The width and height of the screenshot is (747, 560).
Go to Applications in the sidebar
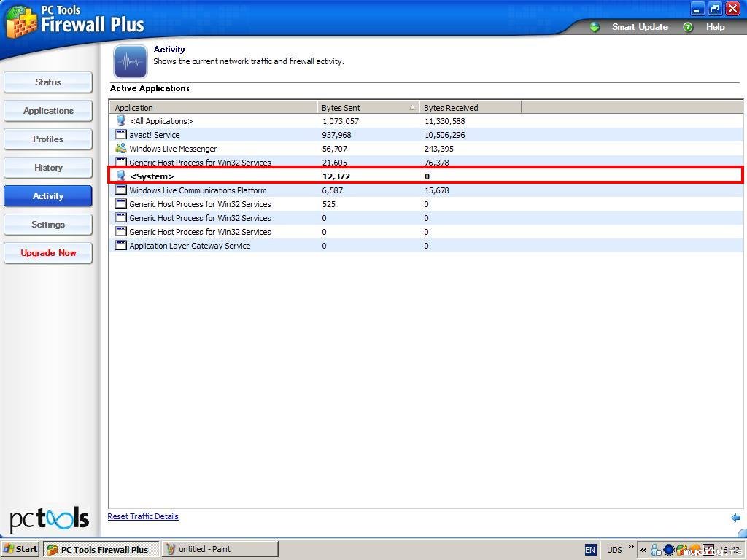(x=47, y=111)
